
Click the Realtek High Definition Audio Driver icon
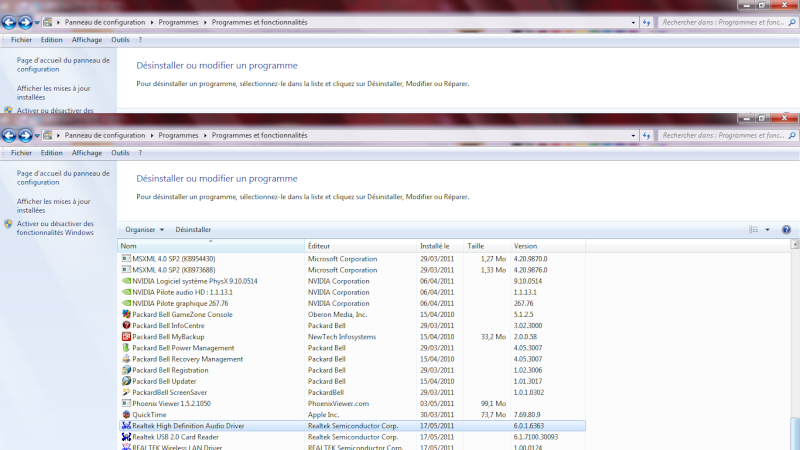pyautogui.click(x=126, y=426)
